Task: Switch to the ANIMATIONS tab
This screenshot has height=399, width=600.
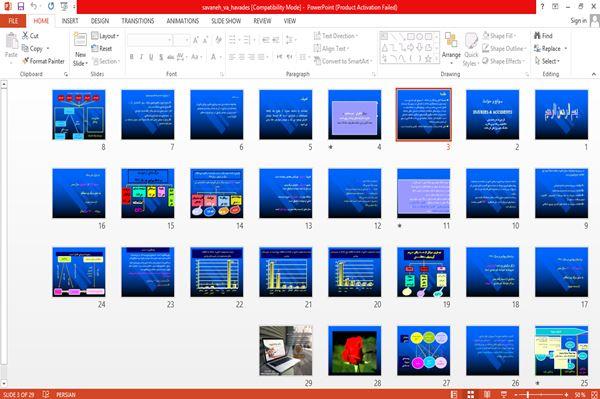Action: pos(183,21)
